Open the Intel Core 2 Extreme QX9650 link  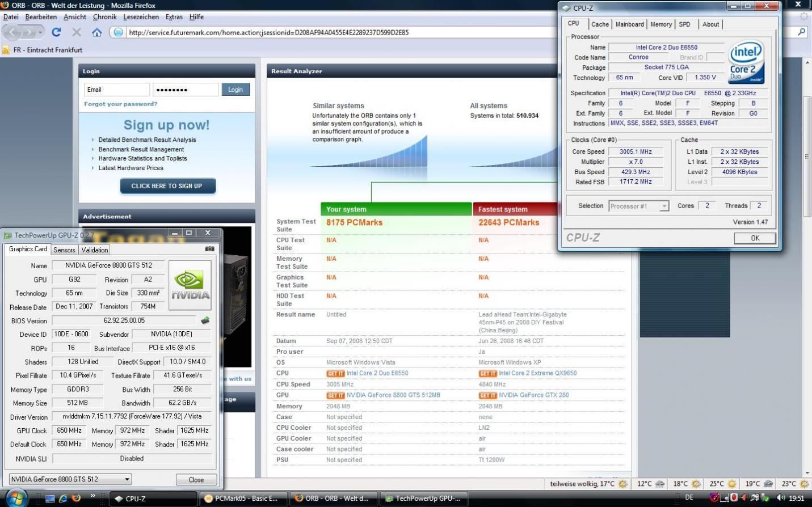click(x=538, y=373)
